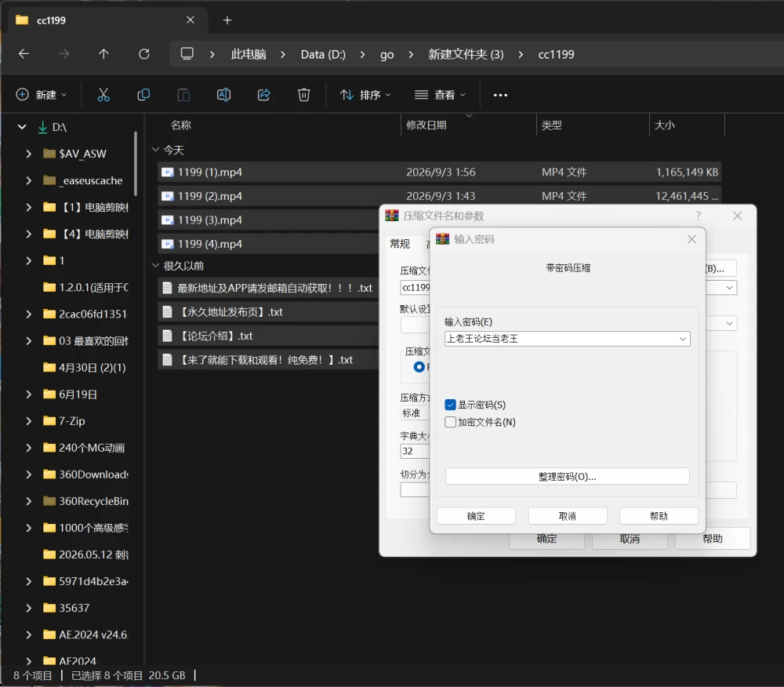Viewport: 784px width, 687px height.
Task: Click the Refresh icon in navigation bar
Action: (144, 54)
